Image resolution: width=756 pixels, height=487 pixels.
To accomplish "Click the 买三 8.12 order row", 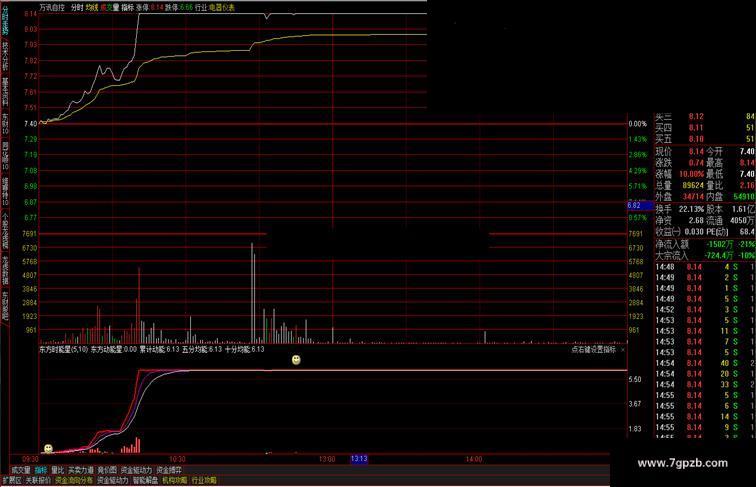I will pos(705,116).
